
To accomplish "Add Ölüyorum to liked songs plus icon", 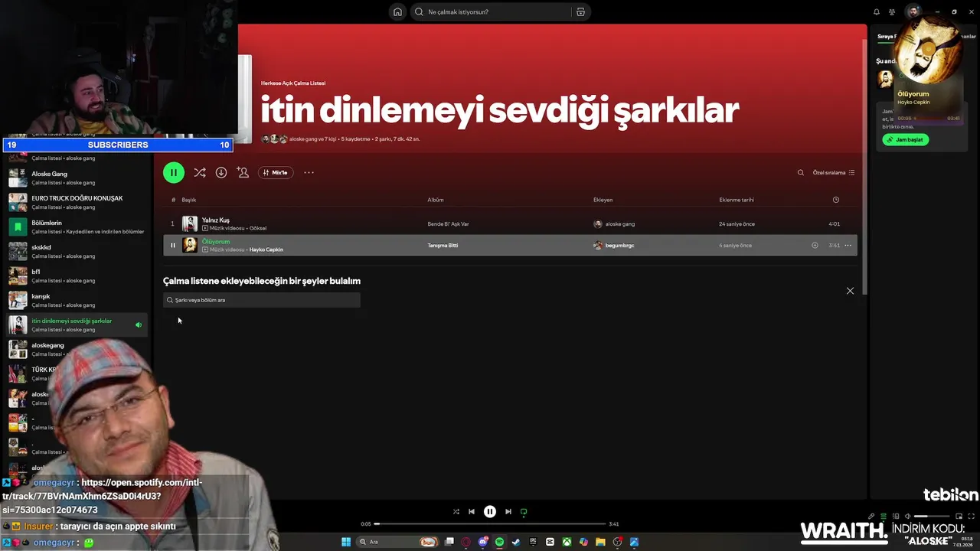I will pyautogui.click(x=815, y=246).
